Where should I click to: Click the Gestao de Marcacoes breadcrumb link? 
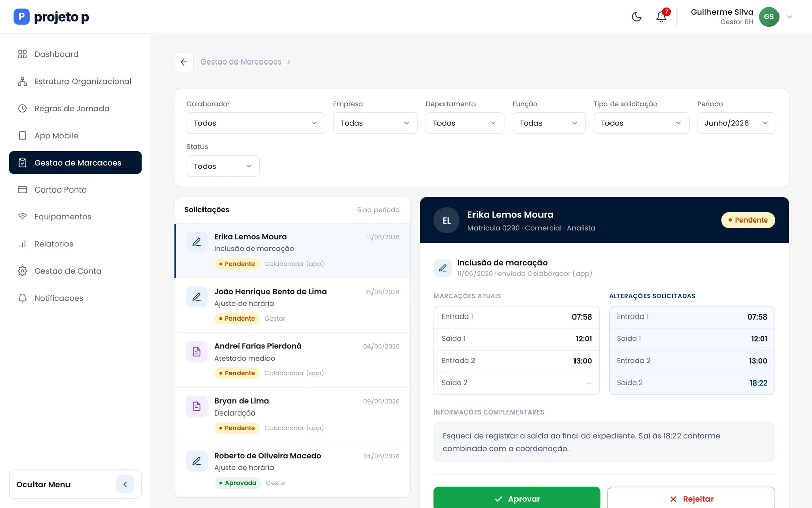(241, 62)
